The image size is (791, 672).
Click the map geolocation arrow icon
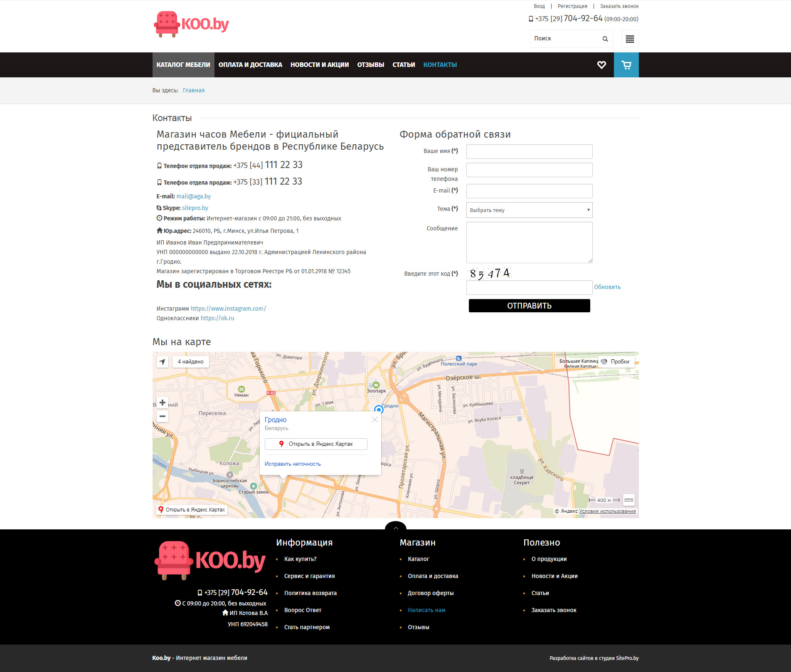(x=163, y=362)
